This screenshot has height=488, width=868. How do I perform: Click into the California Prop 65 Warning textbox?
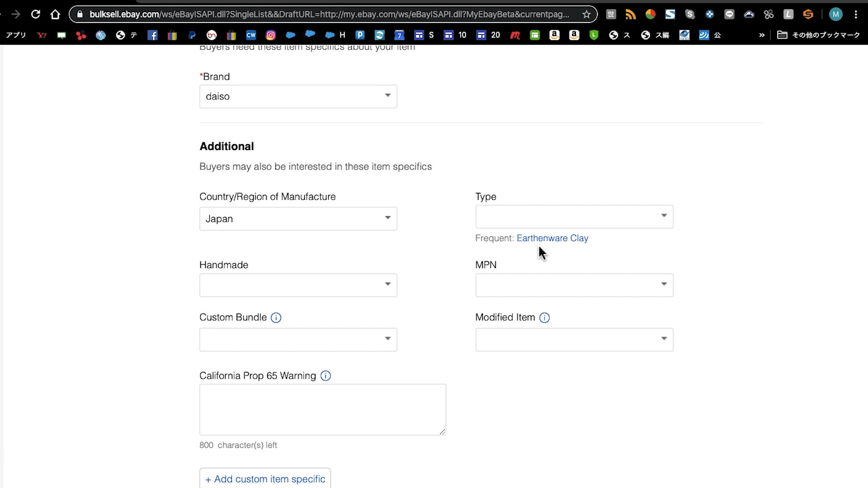pyautogui.click(x=322, y=409)
